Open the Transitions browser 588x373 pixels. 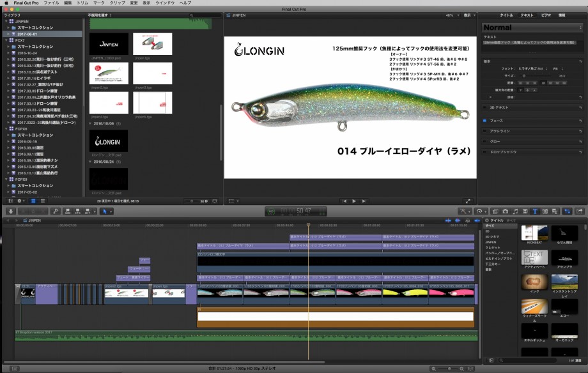[x=525, y=211]
